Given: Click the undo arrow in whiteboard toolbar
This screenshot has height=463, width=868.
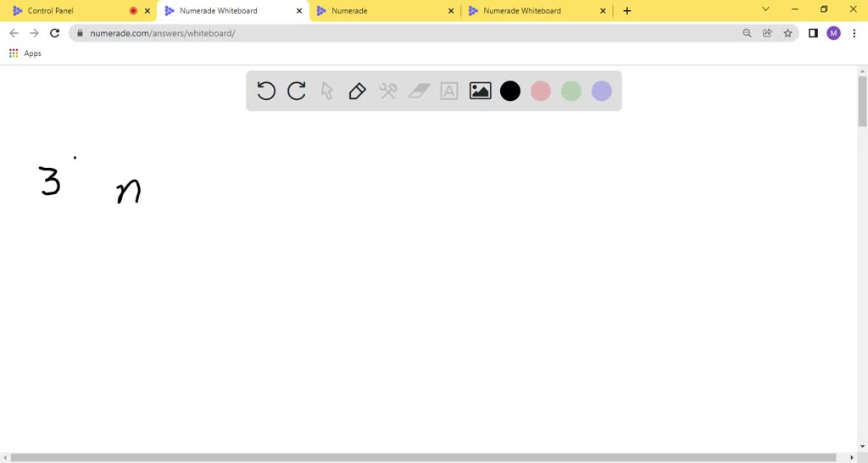Looking at the screenshot, I should pos(266,91).
